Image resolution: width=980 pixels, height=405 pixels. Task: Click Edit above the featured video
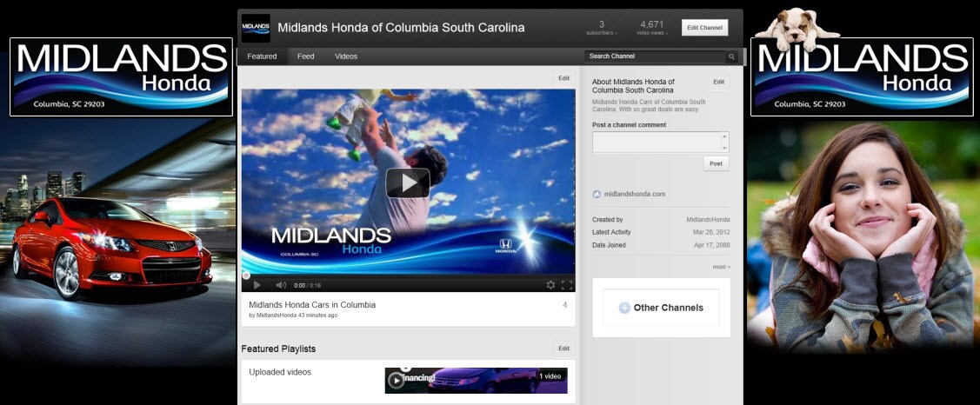tap(563, 78)
